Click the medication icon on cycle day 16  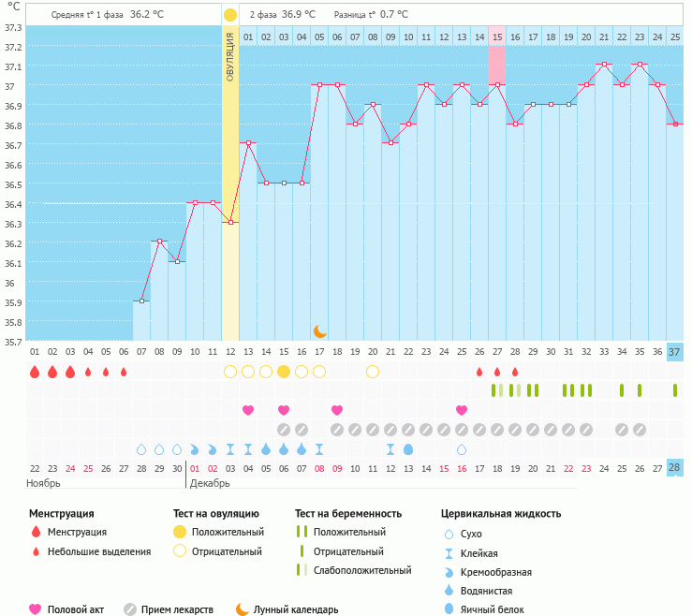point(302,430)
